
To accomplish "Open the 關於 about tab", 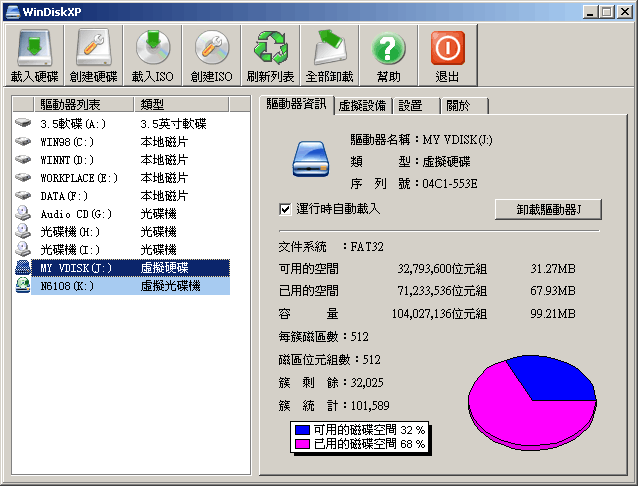I will click(x=464, y=106).
